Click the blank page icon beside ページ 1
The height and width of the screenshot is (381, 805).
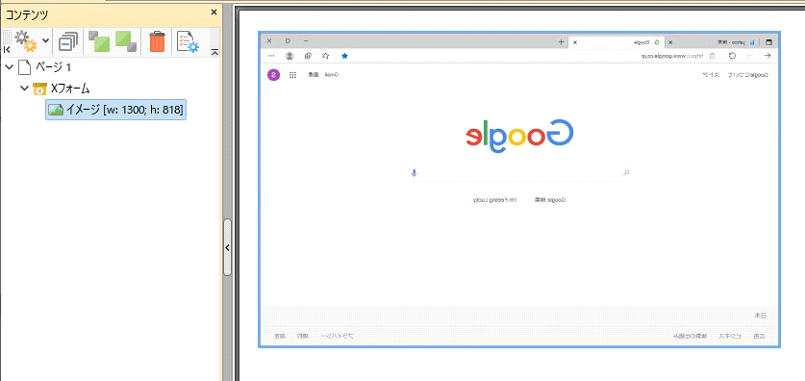pyautogui.click(x=24, y=67)
